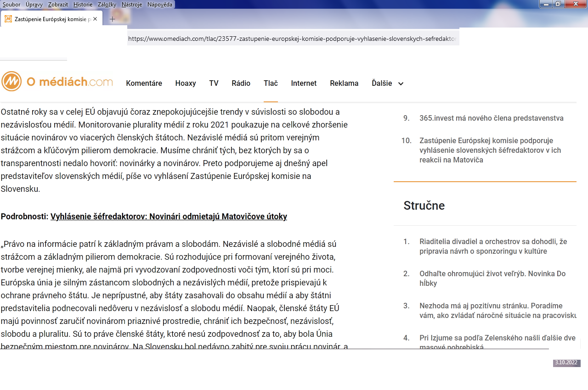Open the Zobrazit menu
588x390 pixels.
click(58, 5)
